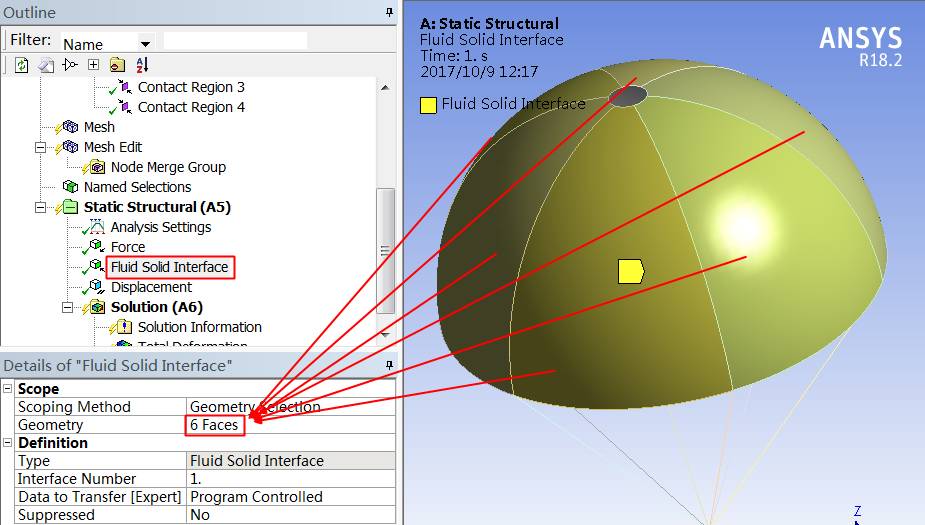The image size is (925, 525).
Task: Click the Fluid Solid Interface tree icon
Action: (97, 266)
